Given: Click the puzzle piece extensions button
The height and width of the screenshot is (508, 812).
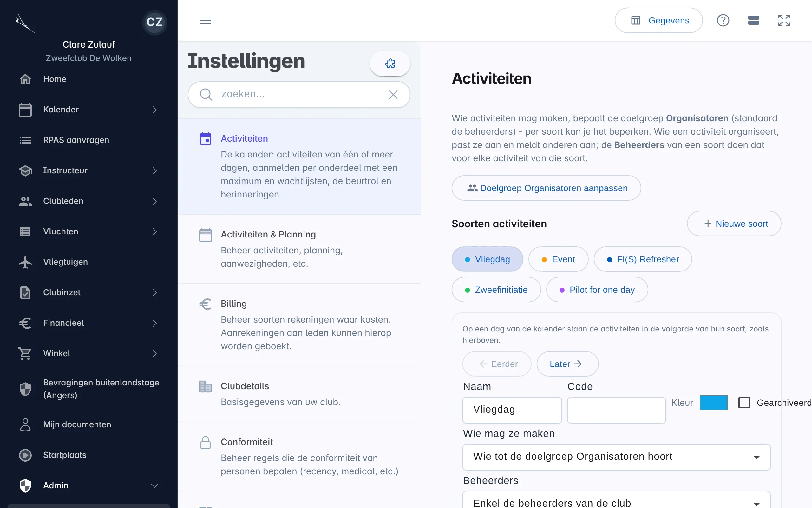Looking at the screenshot, I should click(390, 63).
